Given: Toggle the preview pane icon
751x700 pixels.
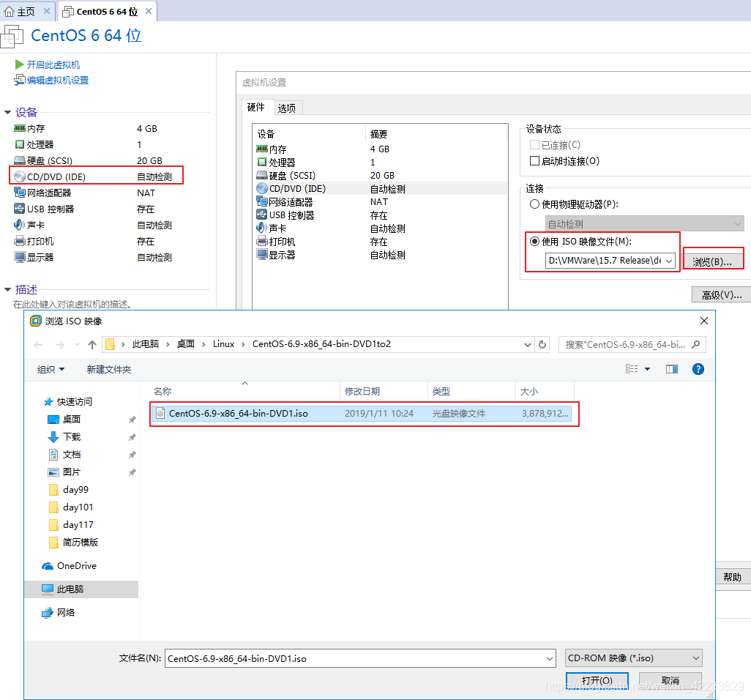Looking at the screenshot, I should click(671, 369).
